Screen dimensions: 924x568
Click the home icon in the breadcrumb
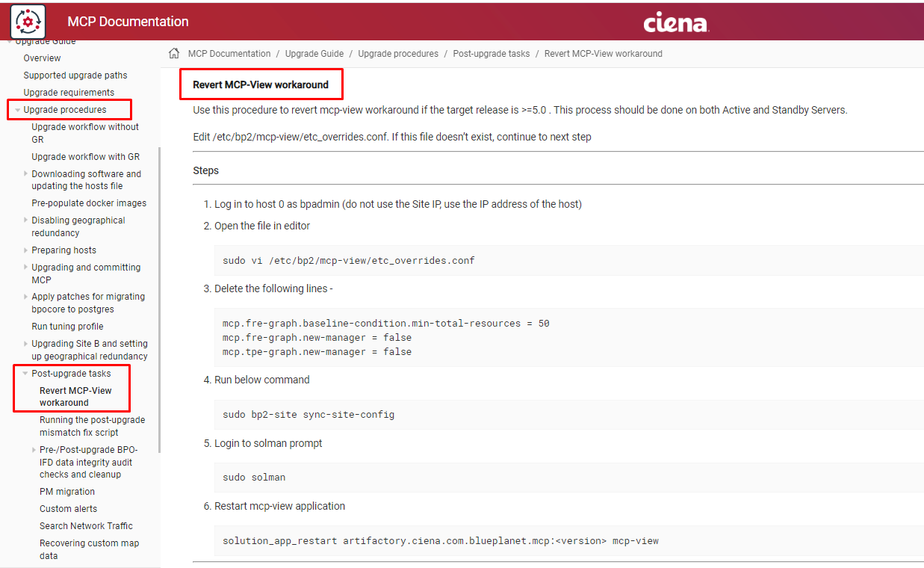tap(173, 53)
